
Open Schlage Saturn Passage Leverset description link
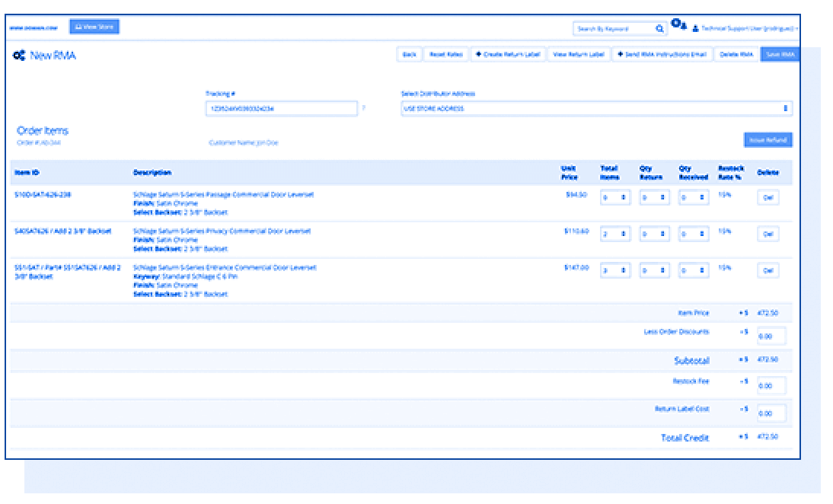pos(223,195)
